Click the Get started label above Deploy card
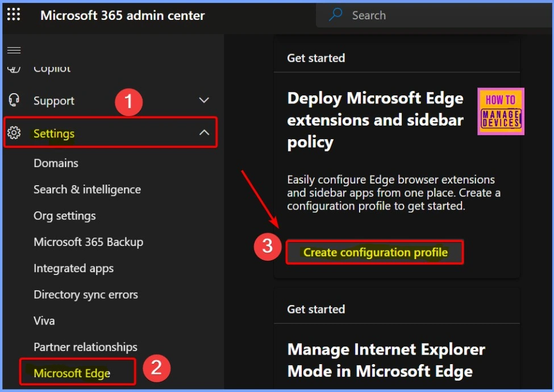The height and width of the screenshot is (392, 554). 316,58
